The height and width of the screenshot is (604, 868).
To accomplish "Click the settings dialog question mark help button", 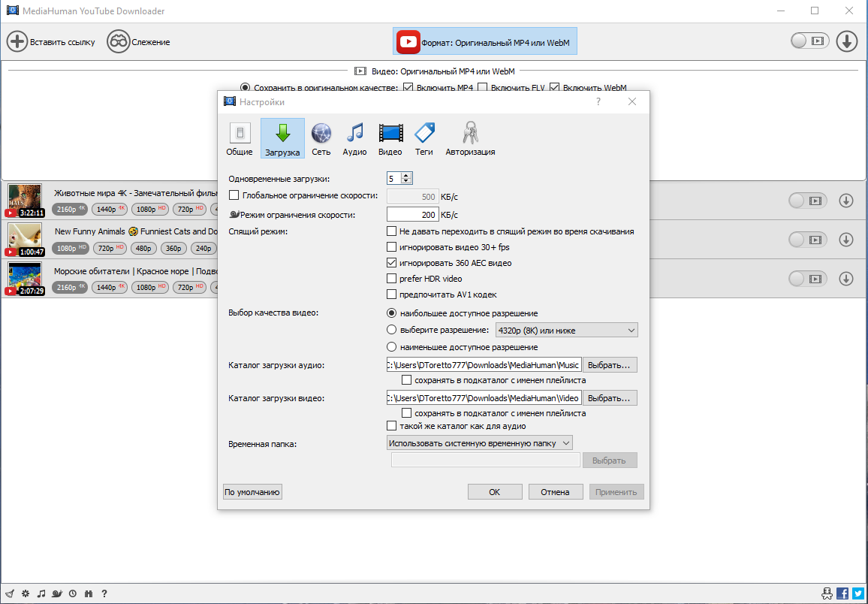I will (x=598, y=101).
